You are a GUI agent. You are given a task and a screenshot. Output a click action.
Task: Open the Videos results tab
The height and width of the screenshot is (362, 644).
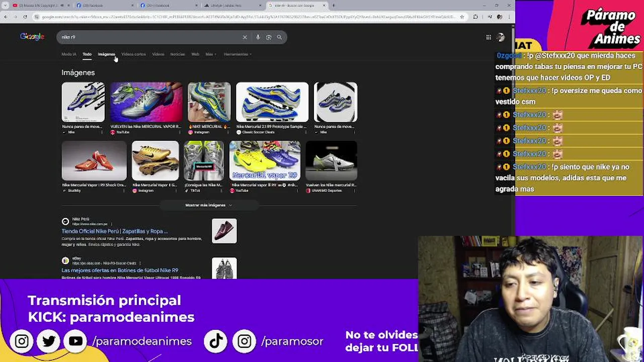pyautogui.click(x=158, y=54)
